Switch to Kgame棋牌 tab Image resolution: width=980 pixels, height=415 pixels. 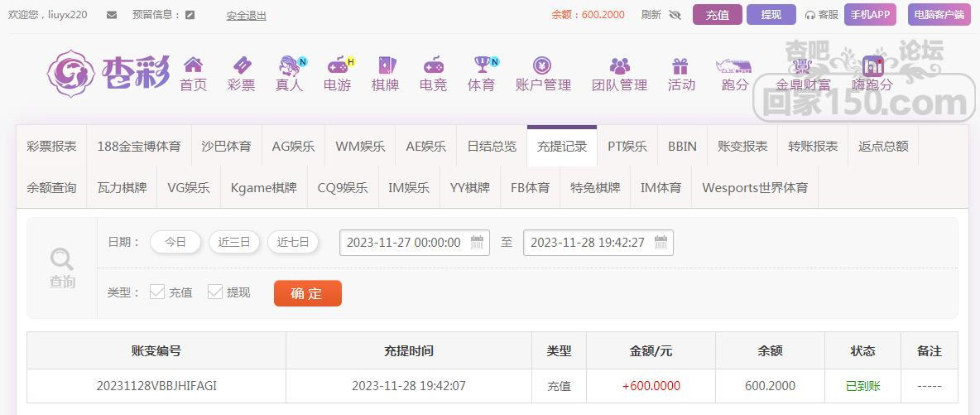pyautogui.click(x=264, y=188)
